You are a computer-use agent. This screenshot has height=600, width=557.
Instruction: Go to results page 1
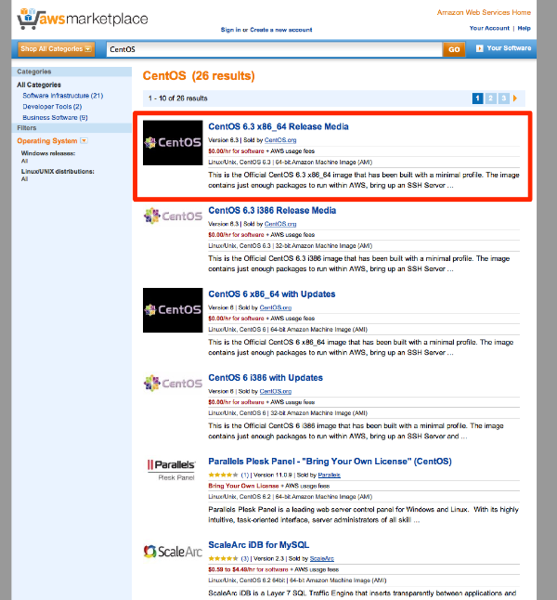(477, 98)
